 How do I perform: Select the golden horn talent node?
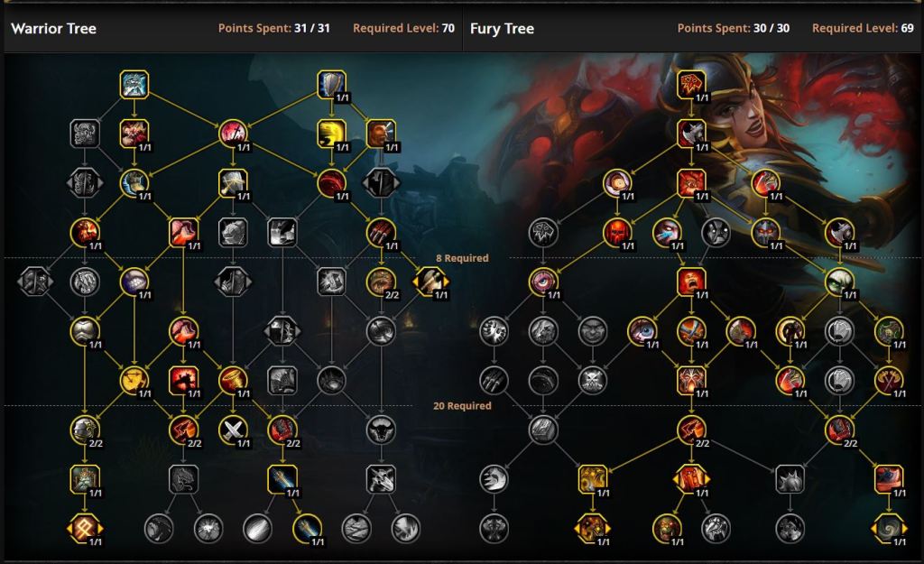(x=233, y=381)
